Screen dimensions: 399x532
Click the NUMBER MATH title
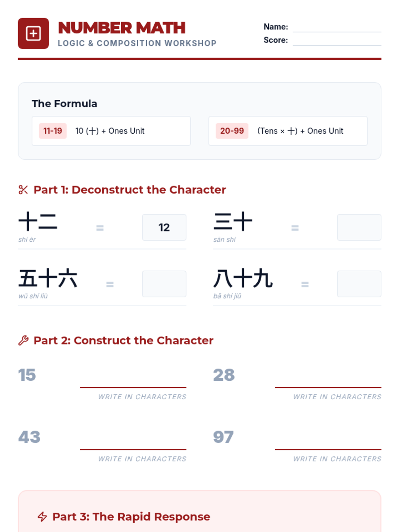pyautogui.click(x=122, y=28)
